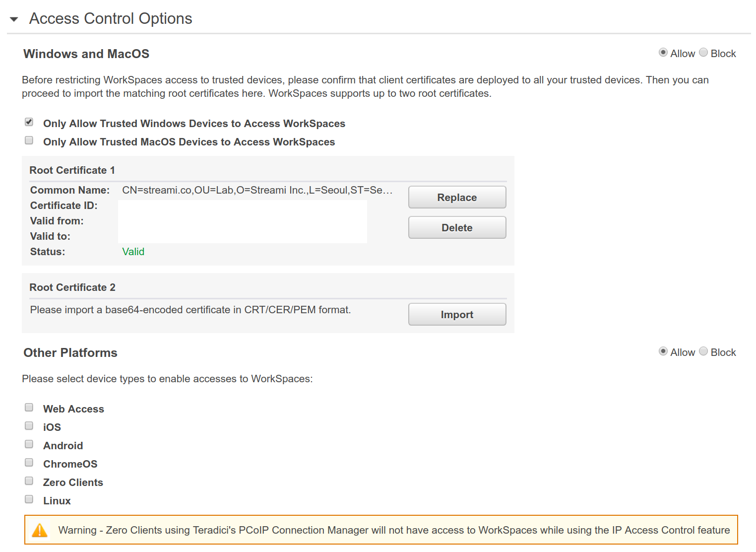The height and width of the screenshot is (552, 756).
Task: Click the 'Please select device types' instruction text
Action: (x=167, y=379)
